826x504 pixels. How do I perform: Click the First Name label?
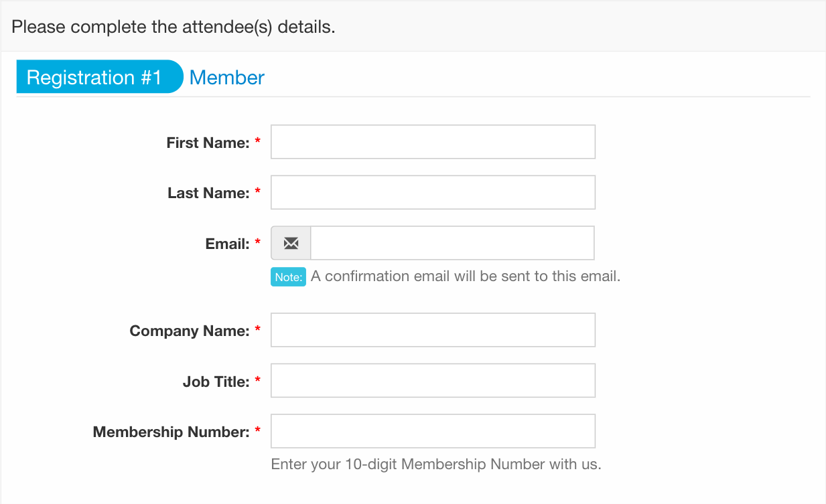coord(208,143)
